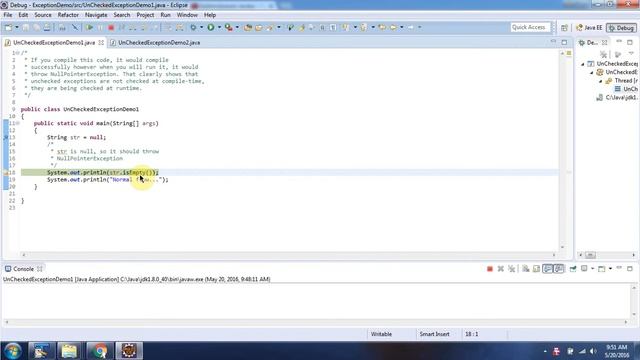Screen dimensions: 640x360
Task: Click the Debug view horizontal scrollbar thumb
Action: pos(590,255)
